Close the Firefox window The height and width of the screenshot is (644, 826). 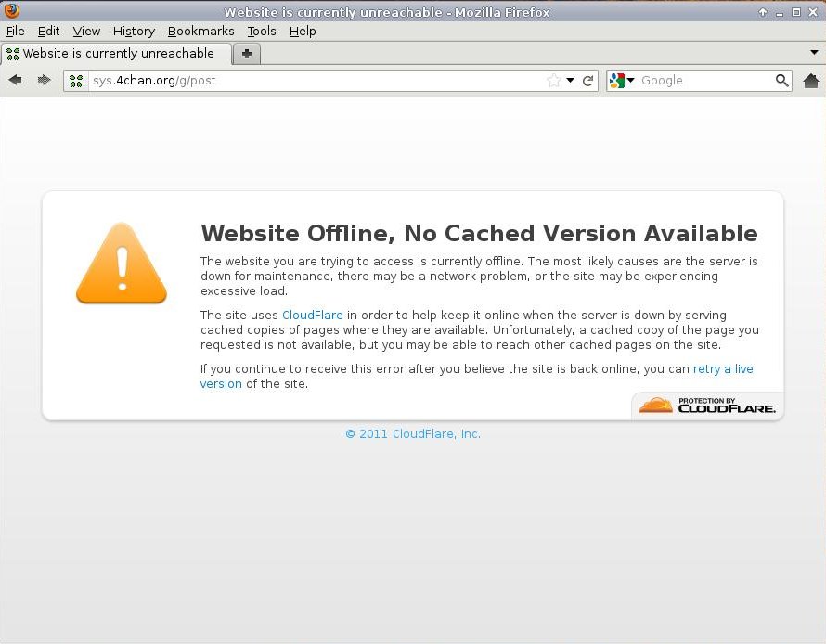click(x=813, y=12)
